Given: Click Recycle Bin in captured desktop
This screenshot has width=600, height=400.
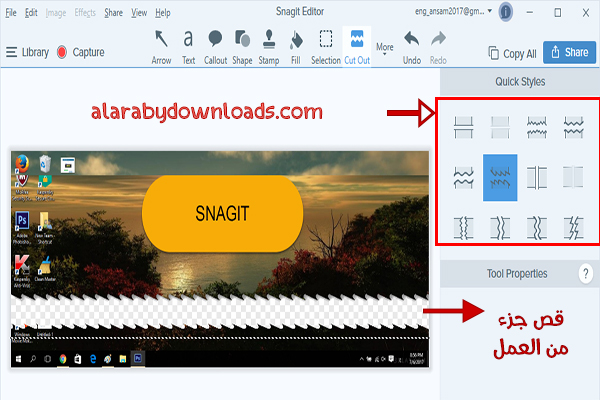Looking at the screenshot, I should click(x=45, y=163).
